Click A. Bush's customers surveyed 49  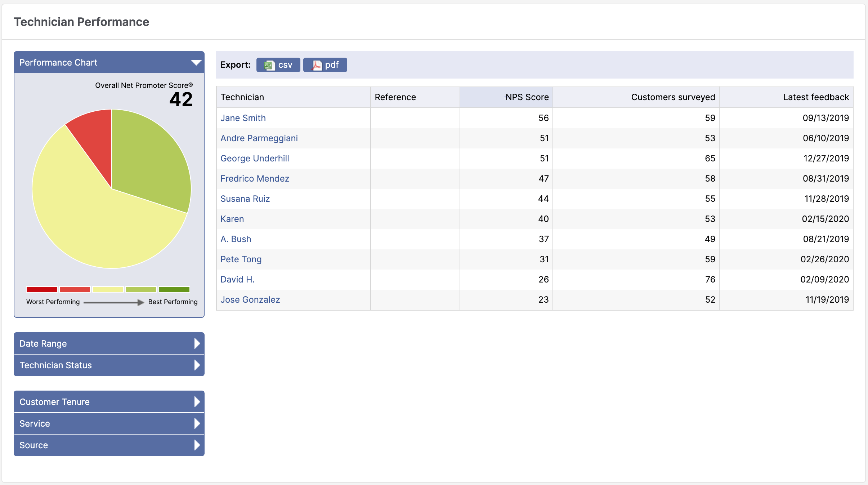[710, 239]
